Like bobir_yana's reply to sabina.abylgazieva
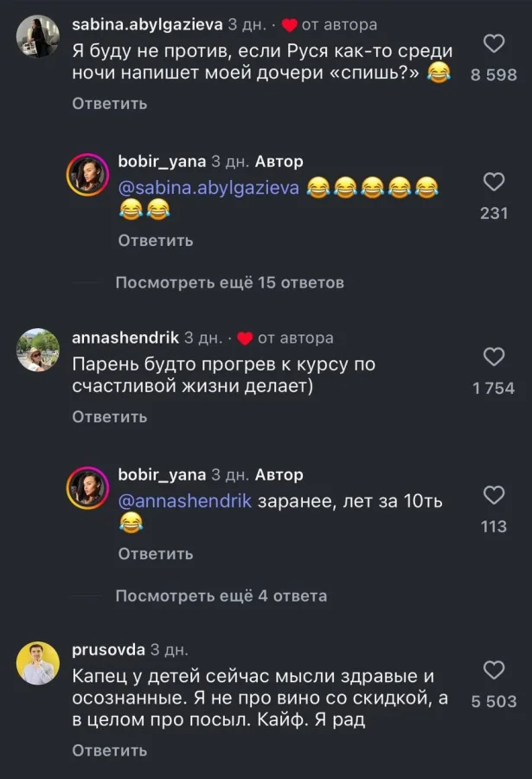 tap(493, 183)
